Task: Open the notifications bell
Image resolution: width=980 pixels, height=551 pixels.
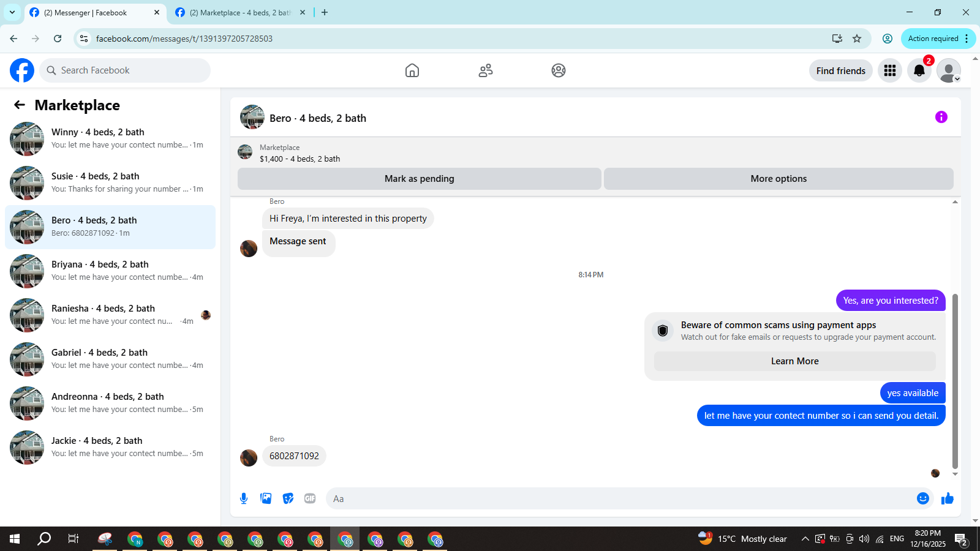Action: coord(919,70)
